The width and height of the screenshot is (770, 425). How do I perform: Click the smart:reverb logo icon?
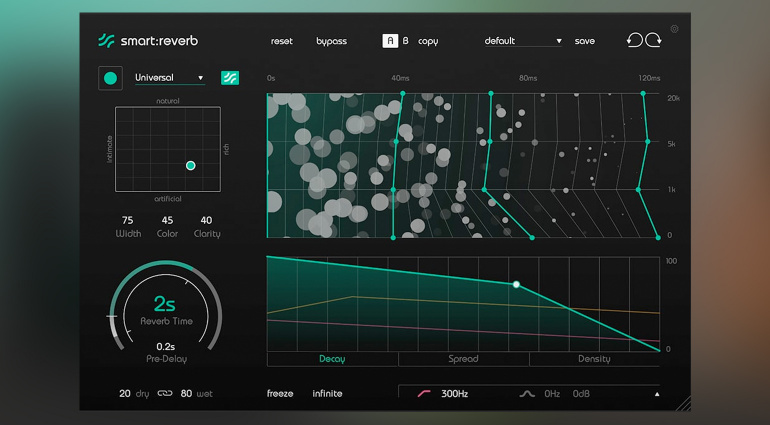coord(106,40)
